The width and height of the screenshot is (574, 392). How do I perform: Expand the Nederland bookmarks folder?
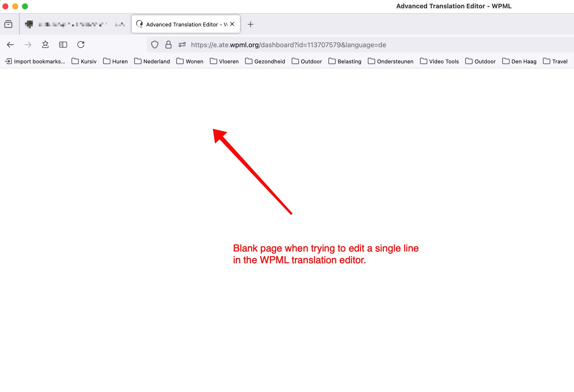152,61
